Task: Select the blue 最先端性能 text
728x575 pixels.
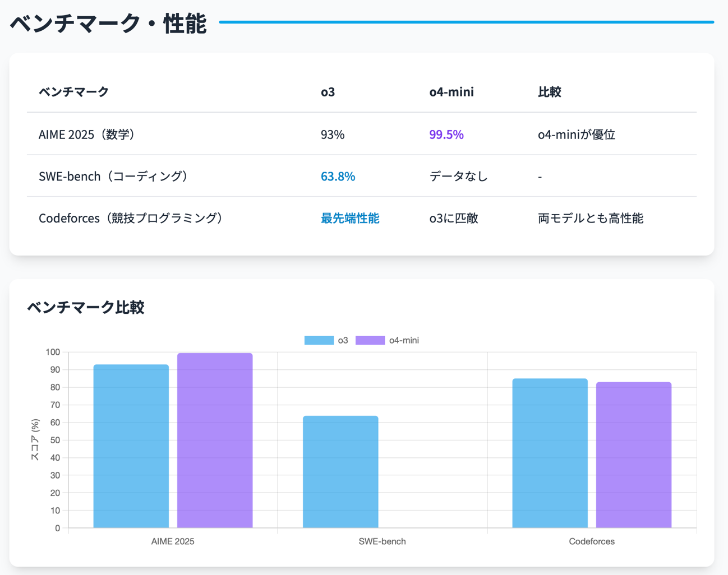Action: pyautogui.click(x=350, y=218)
